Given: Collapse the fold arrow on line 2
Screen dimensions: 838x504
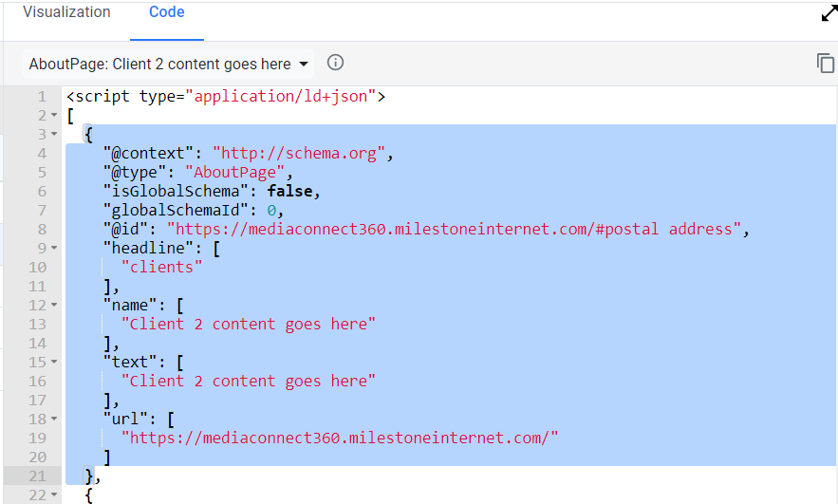Looking at the screenshot, I should (x=54, y=115).
